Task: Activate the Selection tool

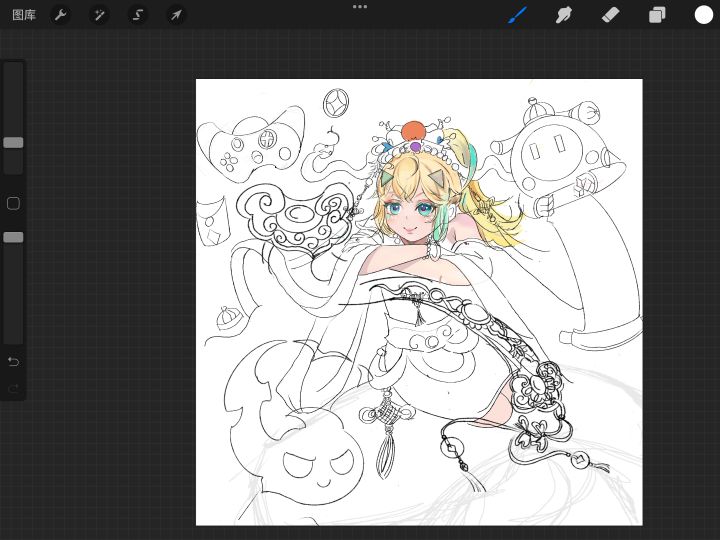Action: (x=138, y=15)
